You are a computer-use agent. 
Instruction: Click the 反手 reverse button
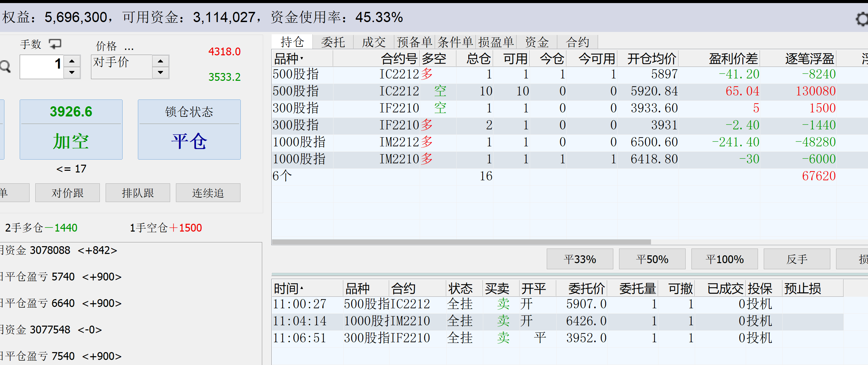(797, 259)
